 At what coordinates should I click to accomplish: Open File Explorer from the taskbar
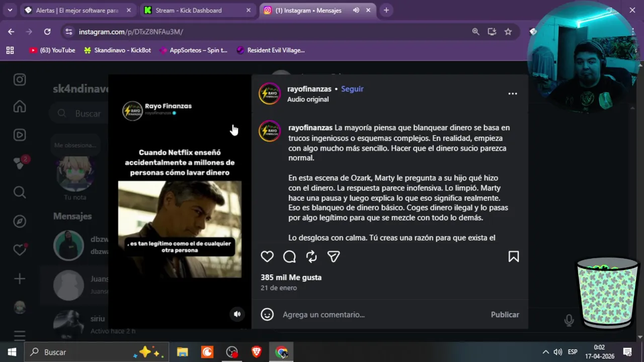click(183, 352)
